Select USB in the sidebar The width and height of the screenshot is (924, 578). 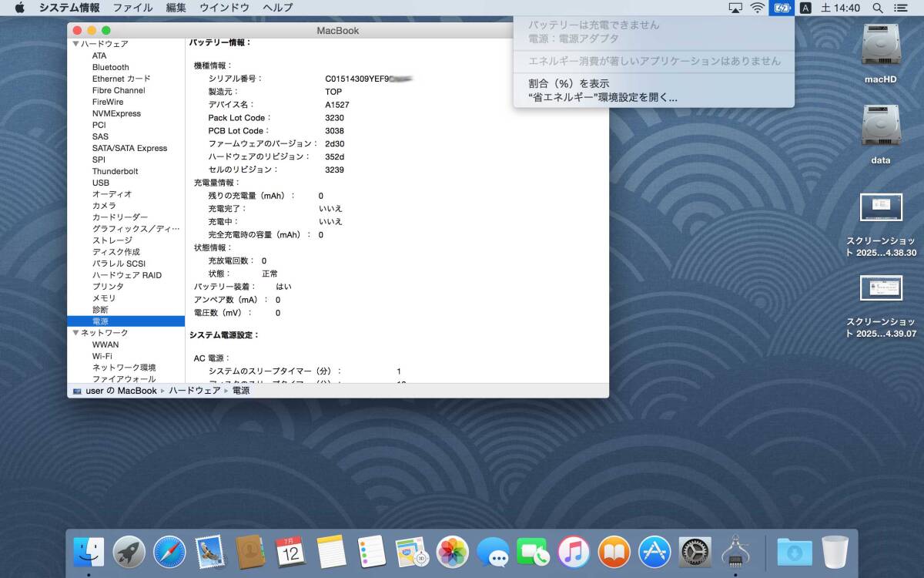click(101, 183)
